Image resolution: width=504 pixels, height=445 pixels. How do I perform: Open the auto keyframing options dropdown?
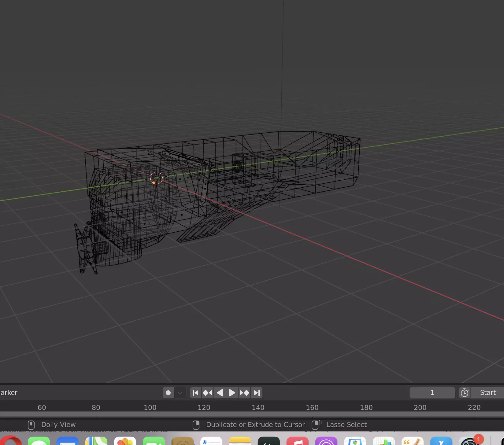[x=180, y=393]
